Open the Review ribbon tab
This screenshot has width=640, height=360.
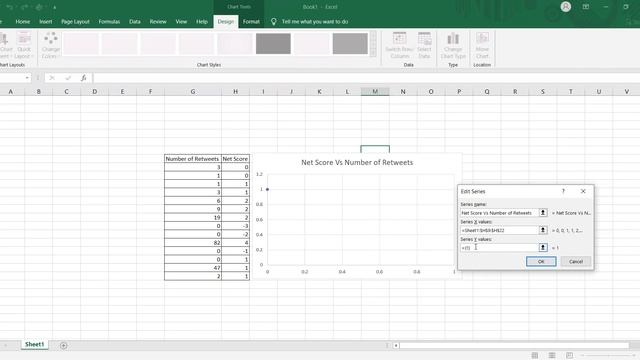158,22
